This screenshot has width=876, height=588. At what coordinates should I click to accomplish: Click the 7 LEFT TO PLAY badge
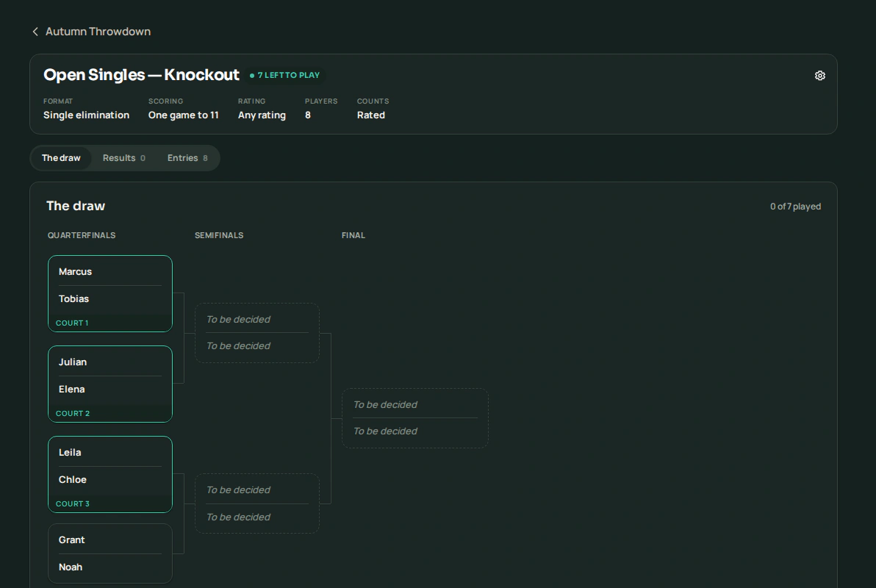(x=285, y=76)
